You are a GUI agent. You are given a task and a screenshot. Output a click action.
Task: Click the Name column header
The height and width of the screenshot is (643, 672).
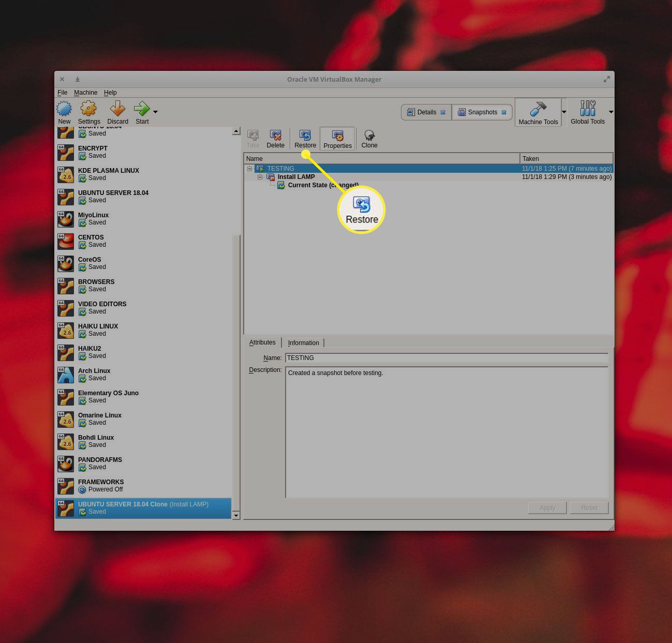point(382,159)
